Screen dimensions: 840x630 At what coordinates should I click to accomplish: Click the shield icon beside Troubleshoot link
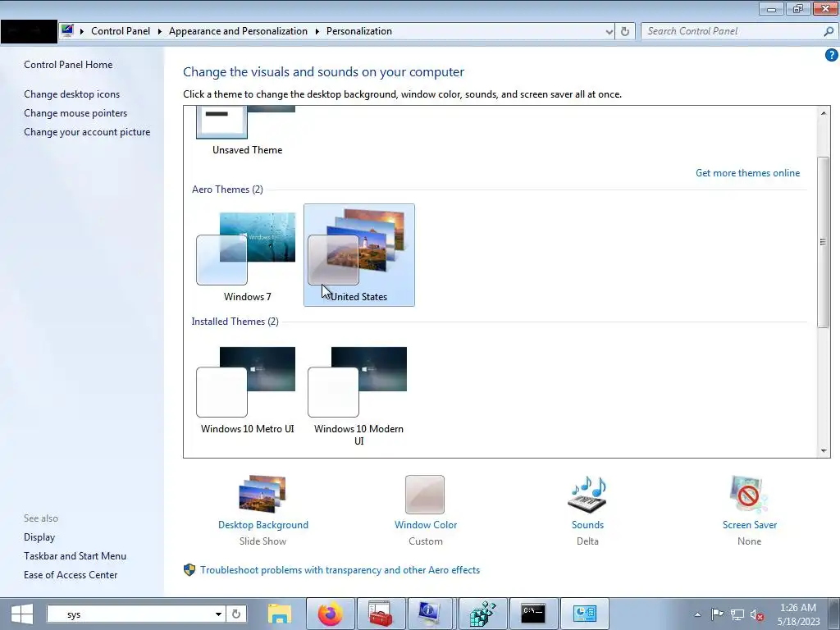(189, 570)
